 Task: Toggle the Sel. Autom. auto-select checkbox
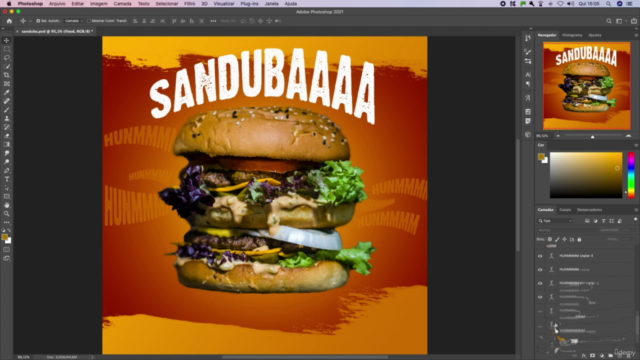coord(38,21)
